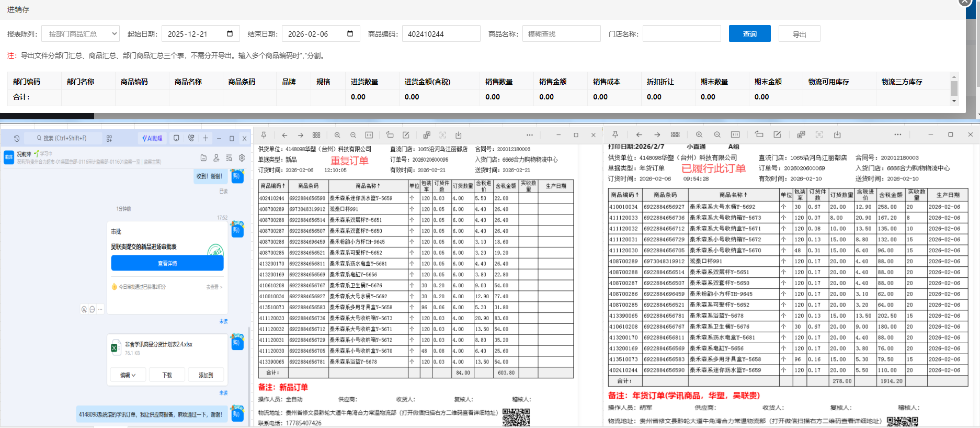Open calendar picker for 结束日期 field

(350, 34)
